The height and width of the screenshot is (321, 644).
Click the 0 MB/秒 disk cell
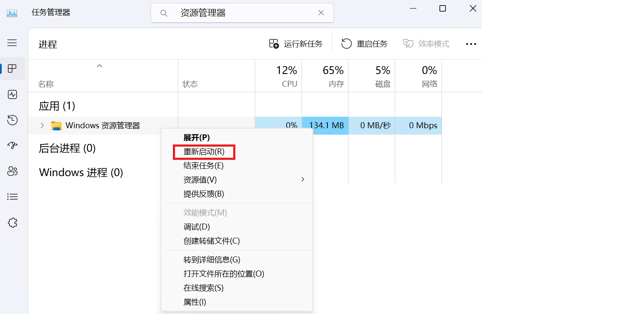coord(372,126)
